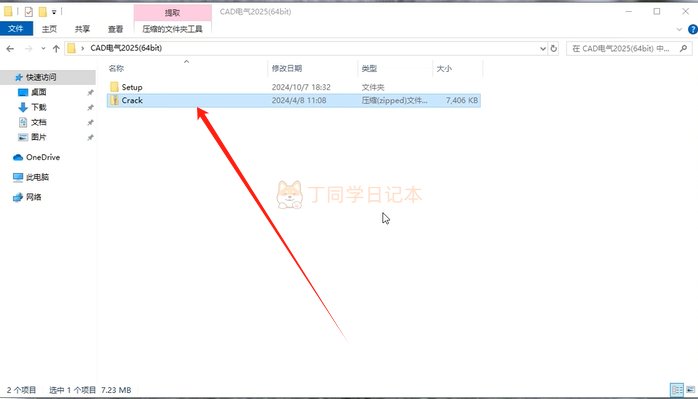
Task: Switch to large icons view in status bar
Action: point(690,390)
